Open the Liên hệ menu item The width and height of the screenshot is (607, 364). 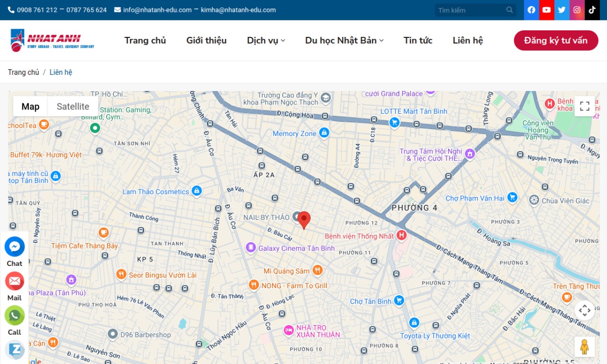click(x=468, y=40)
